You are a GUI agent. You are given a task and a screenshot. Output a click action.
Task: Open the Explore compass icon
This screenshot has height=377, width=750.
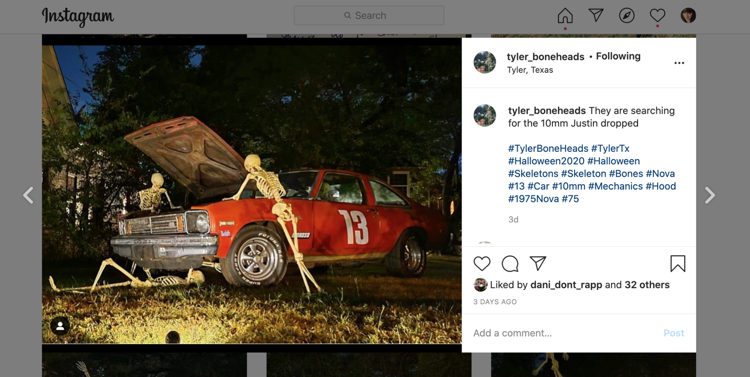point(627,15)
